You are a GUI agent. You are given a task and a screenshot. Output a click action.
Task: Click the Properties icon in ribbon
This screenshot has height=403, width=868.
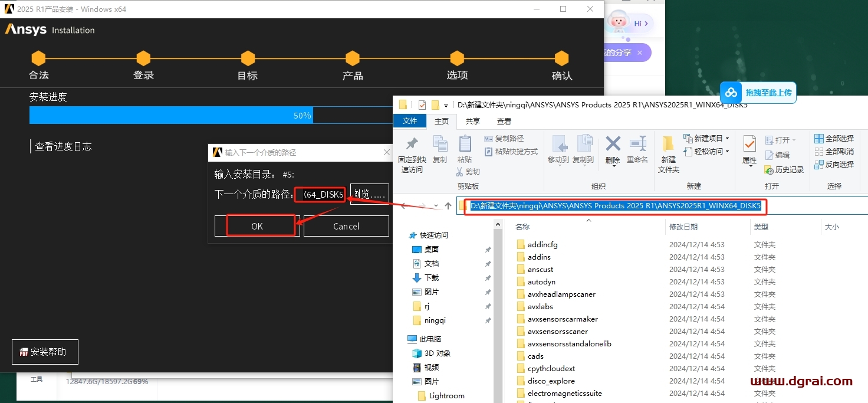[x=749, y=145]
